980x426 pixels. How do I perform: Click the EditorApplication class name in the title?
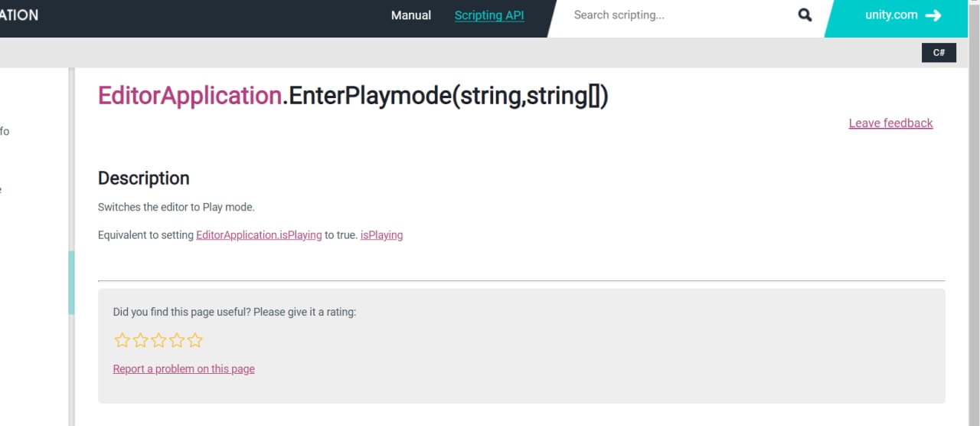pos(191,97)
